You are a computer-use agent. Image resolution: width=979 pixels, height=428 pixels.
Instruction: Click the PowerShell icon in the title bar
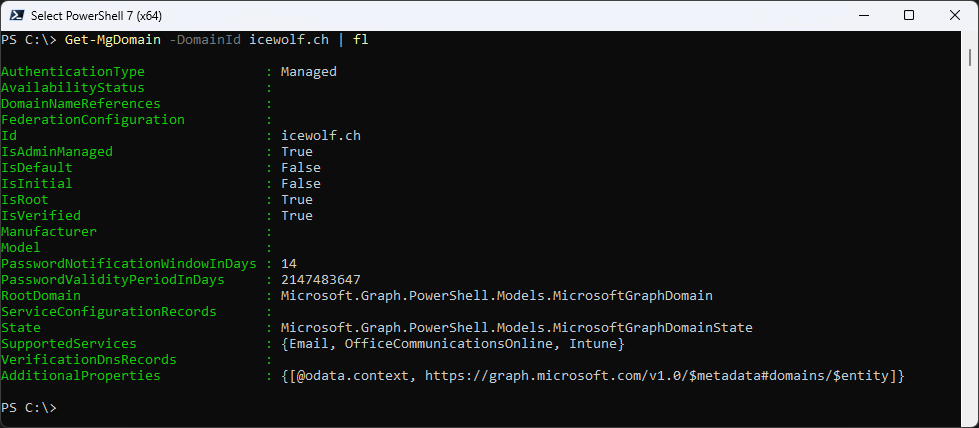click(x=15, y=15)
